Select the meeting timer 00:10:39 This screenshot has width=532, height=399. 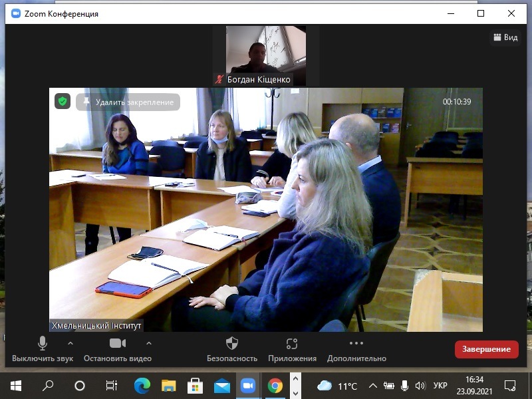pyautogui.click(x=457, y=102)
